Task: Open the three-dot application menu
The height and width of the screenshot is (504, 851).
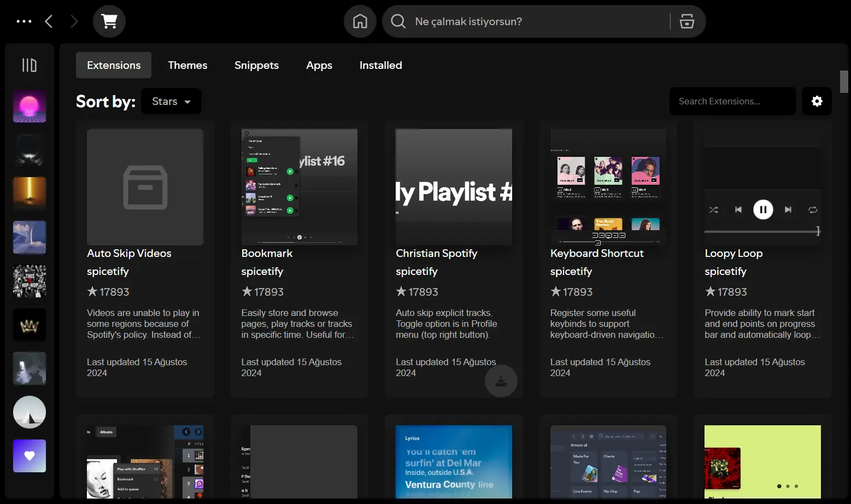Action: click(24, 21)
